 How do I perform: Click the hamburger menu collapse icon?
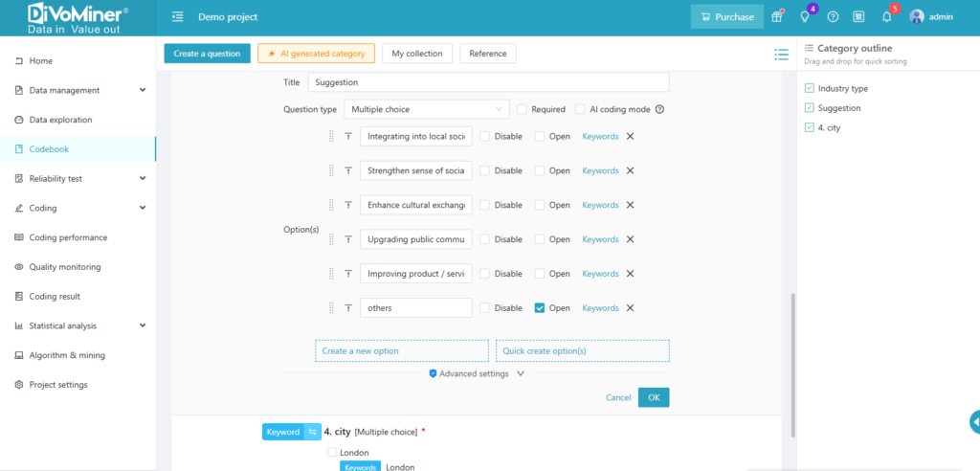coord(177,17)
